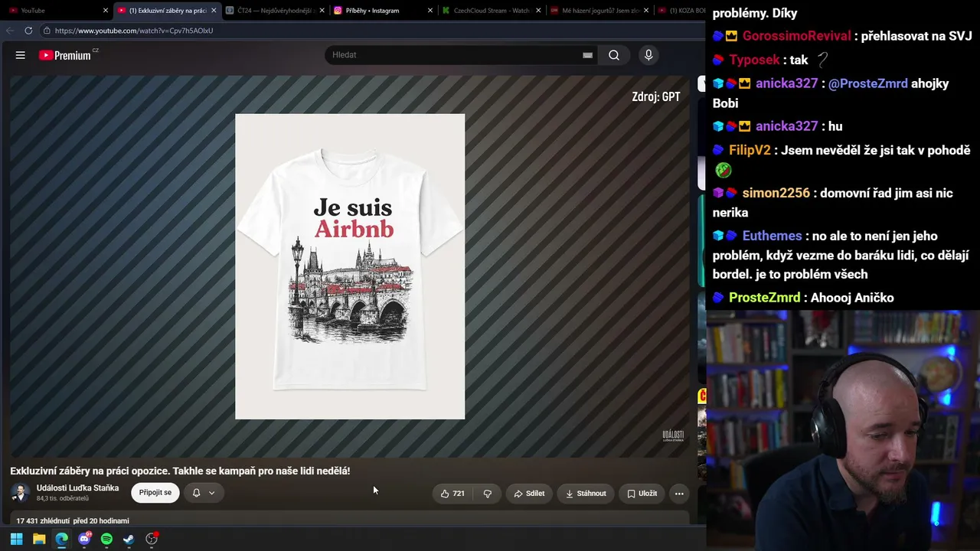This screenshot has width=980, height=551.
Task: View site info lock icon
Action: coord(47,31)
